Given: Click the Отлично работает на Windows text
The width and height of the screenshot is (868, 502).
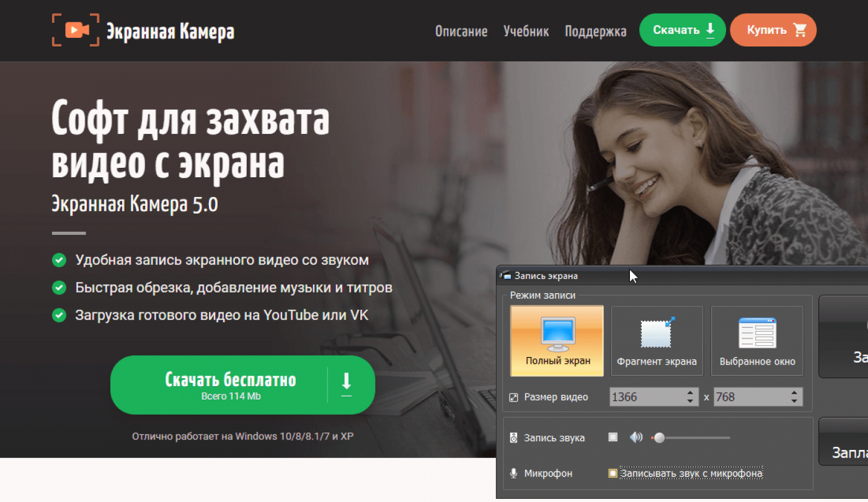Looking at the screenshot, I should [x=242, y=436].
